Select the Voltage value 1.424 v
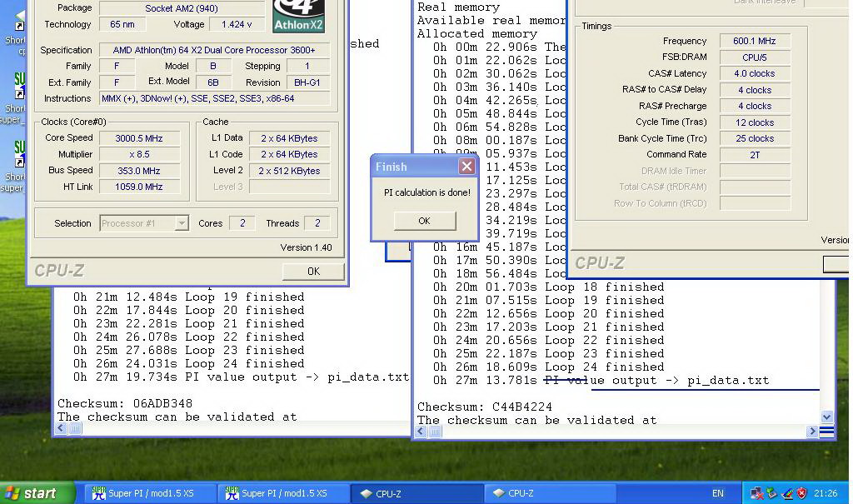This screenshot has height=504, width=853. click(237, 24)
